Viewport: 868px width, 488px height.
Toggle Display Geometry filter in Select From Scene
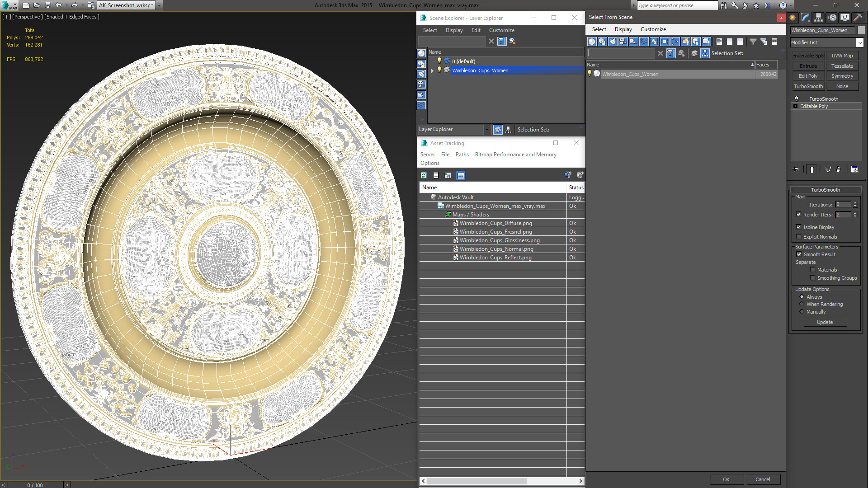click(x=592, y=42)
